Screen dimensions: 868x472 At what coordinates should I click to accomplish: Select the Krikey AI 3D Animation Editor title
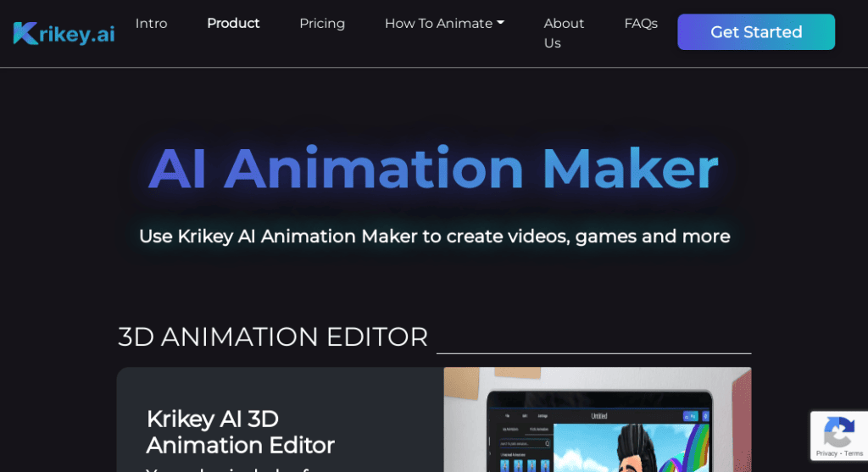coord(240,431)
